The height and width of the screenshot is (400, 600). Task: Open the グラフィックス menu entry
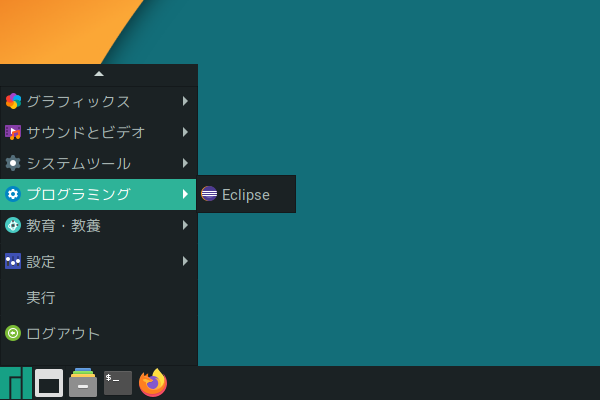(98, 101)
